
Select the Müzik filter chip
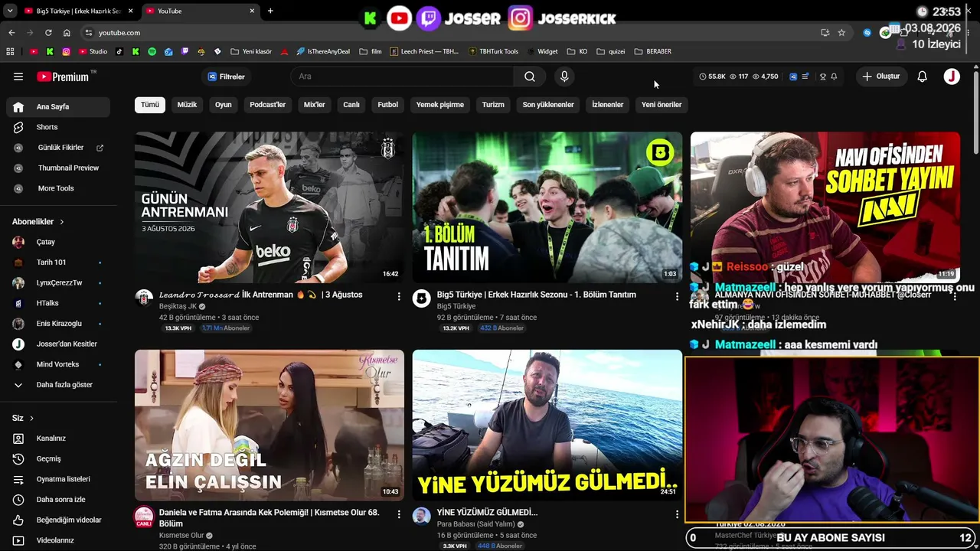coord(188,105)
